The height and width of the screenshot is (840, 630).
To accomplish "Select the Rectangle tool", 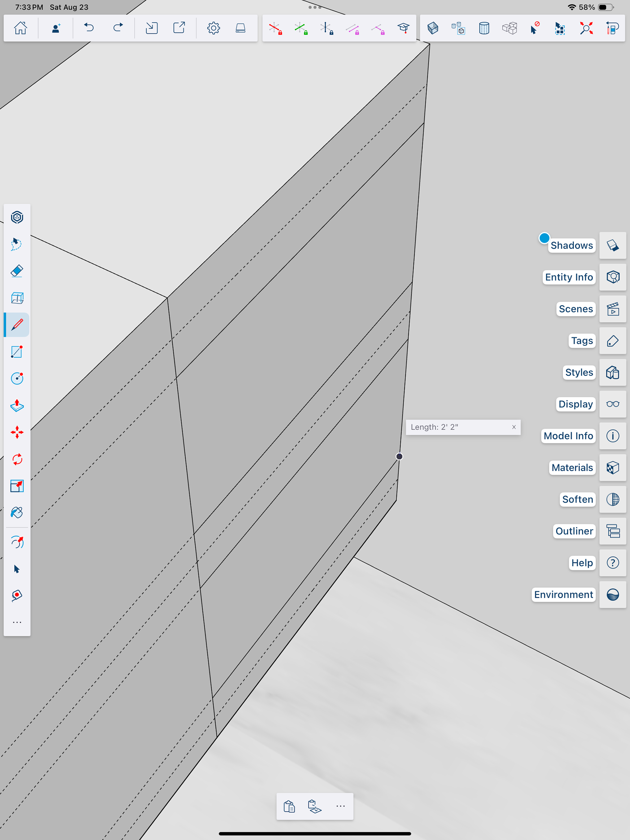I will (x=17, y=352).
